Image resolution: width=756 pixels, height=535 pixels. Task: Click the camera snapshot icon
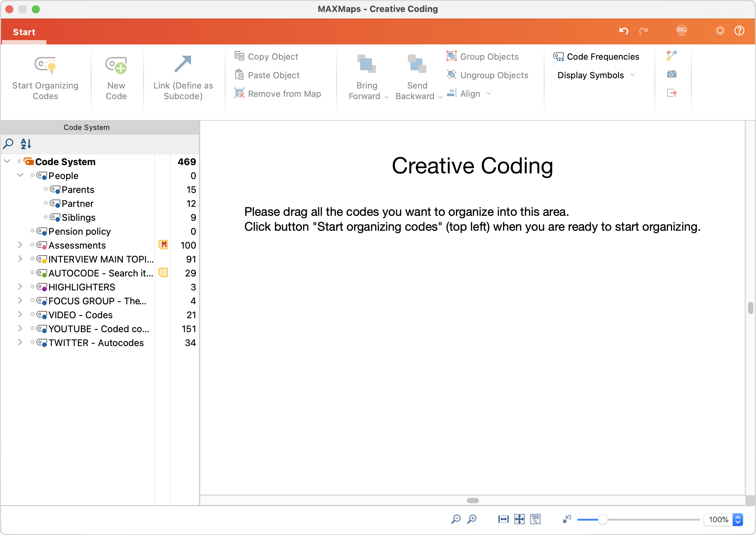click(672, 74)
